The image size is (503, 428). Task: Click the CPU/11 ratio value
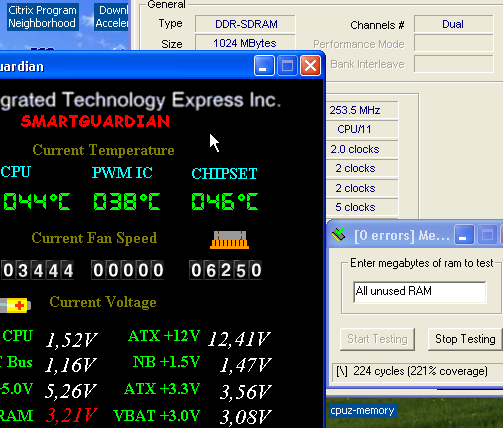(362, 129)
